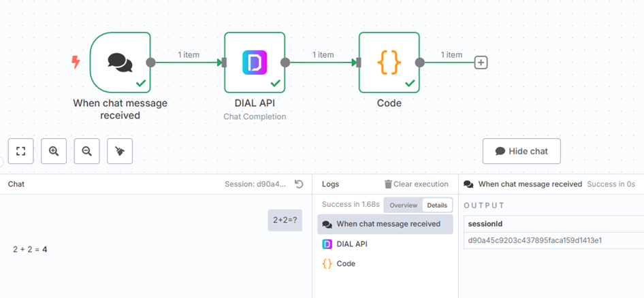Click the fit-to-view canvas button
Screen dimensions: 644x298
click(20, 151)
